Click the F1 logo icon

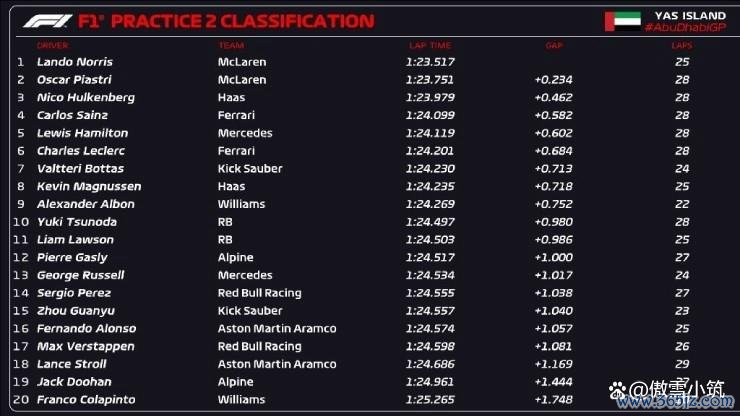[x=48, y=21]
